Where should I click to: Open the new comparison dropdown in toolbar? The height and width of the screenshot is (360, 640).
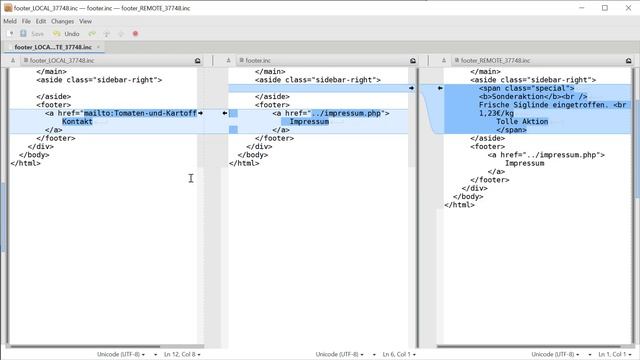pos(11,34)
